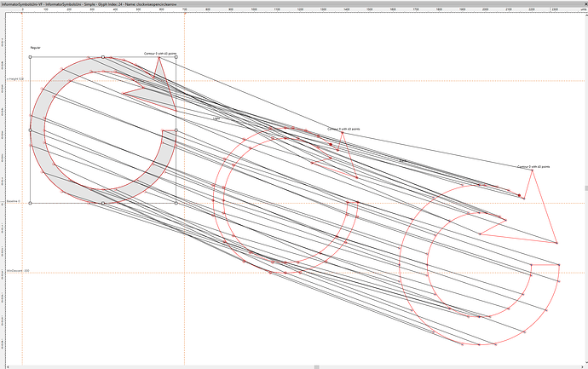Click the right-middle selection handle of the Regular glyph
Viewport: 588px width, 369px height.
[176, 130]
